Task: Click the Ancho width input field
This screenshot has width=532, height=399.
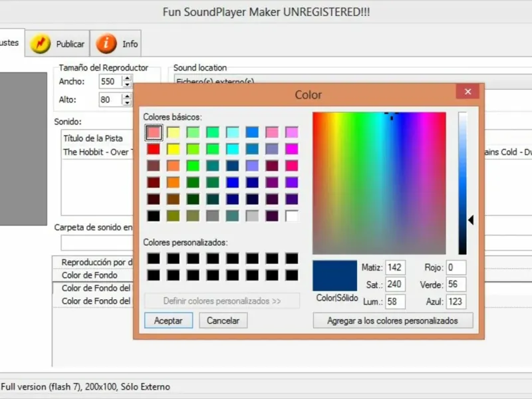Action: point(111,81)
